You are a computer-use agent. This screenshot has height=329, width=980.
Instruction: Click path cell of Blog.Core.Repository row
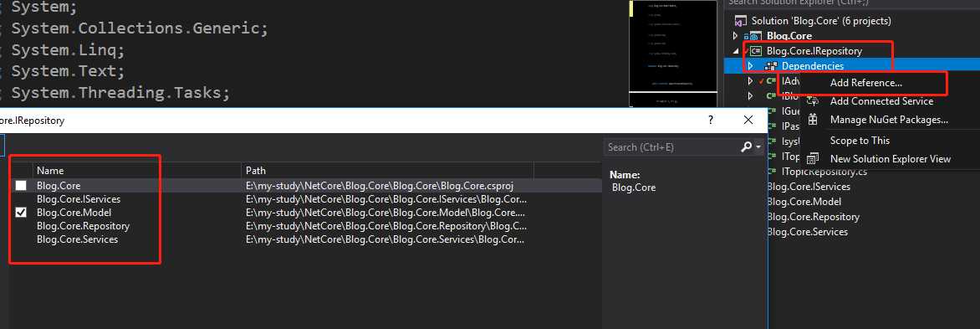[x=387, y=226]
